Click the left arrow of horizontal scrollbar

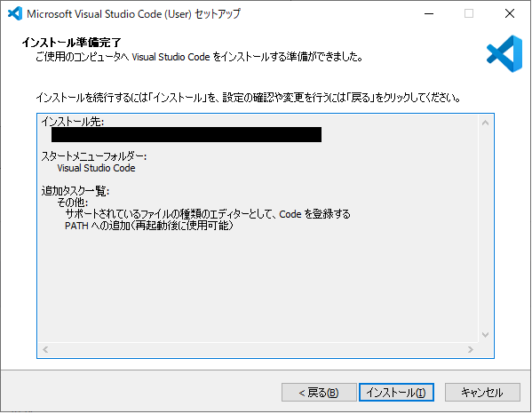(45, 349)
